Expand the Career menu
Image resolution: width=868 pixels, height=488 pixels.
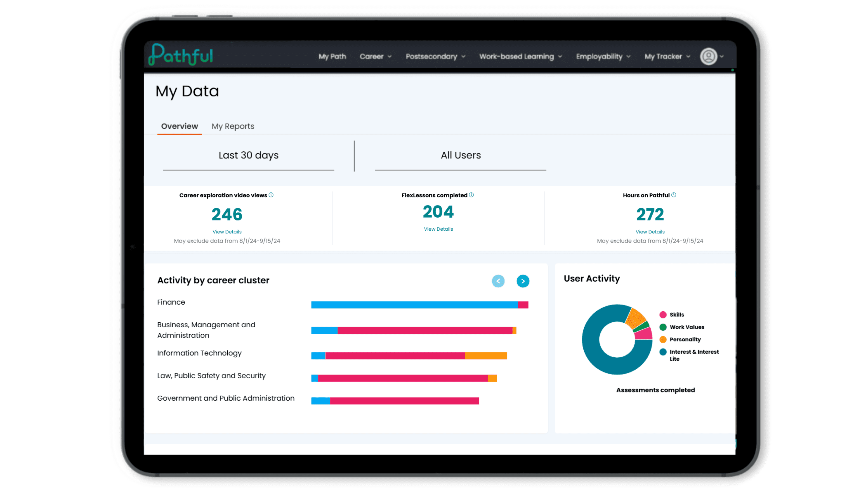375,56
